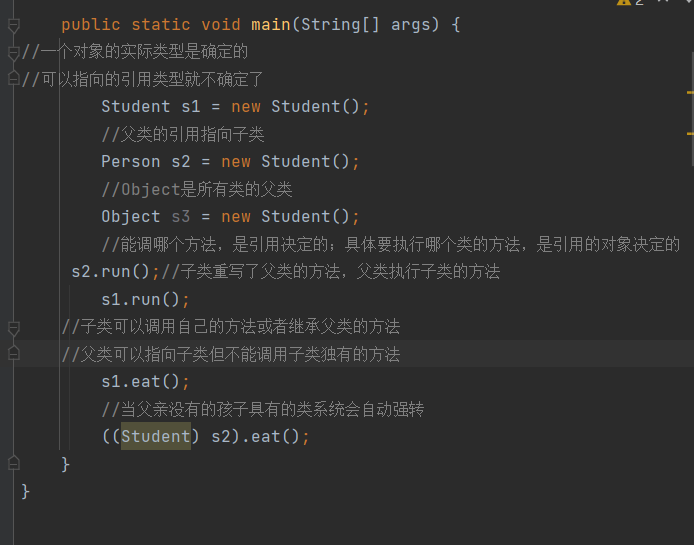Click the previous highlighted error up arrow
The height and width of the screenshot is (545, 694).
pyautogui.click(x=661, y=3)
